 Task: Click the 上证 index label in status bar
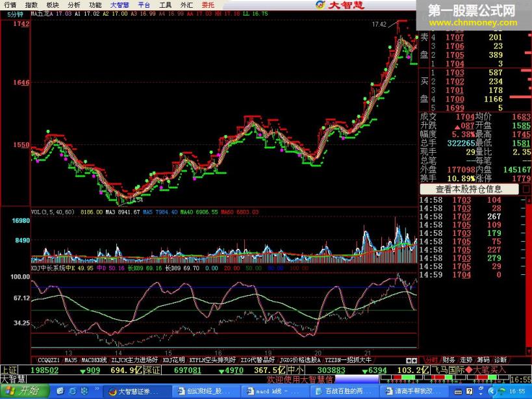tap(9, 370)
